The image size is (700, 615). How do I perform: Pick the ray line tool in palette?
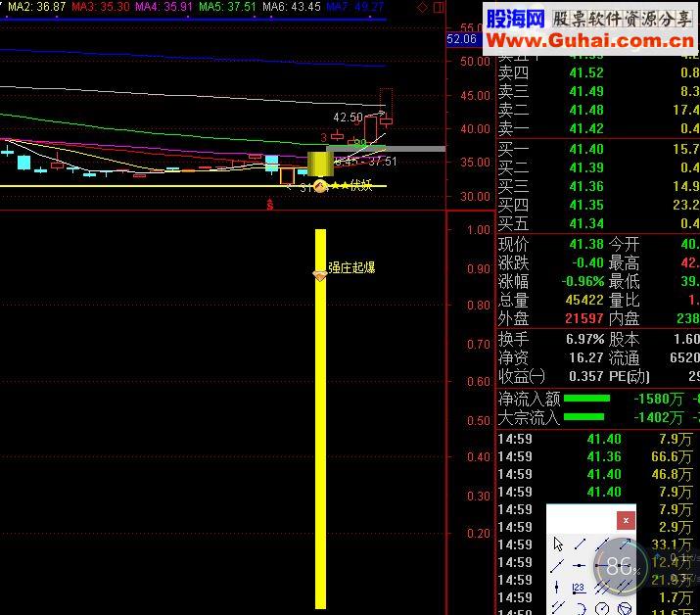(x=557, y=565)
